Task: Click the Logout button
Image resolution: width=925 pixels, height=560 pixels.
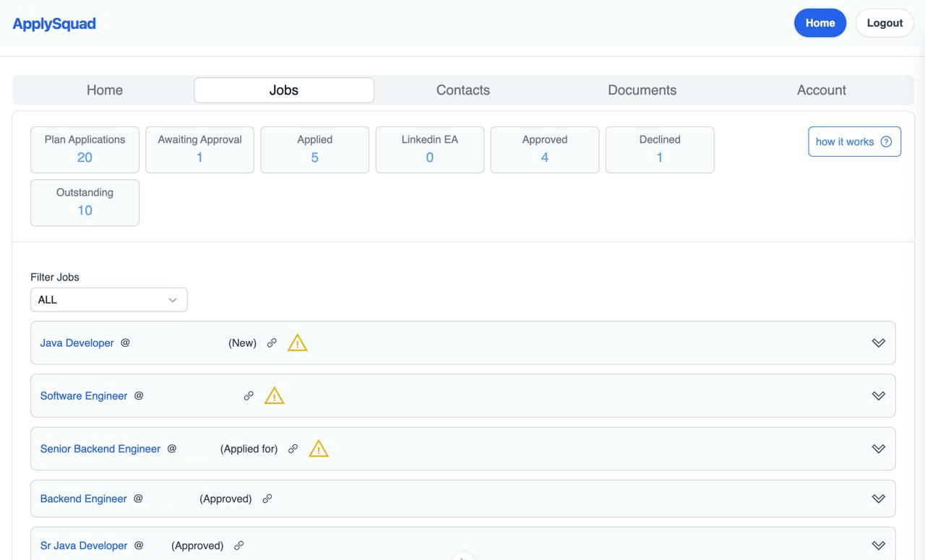Action: pyautogui.click(x=885, y=22)
